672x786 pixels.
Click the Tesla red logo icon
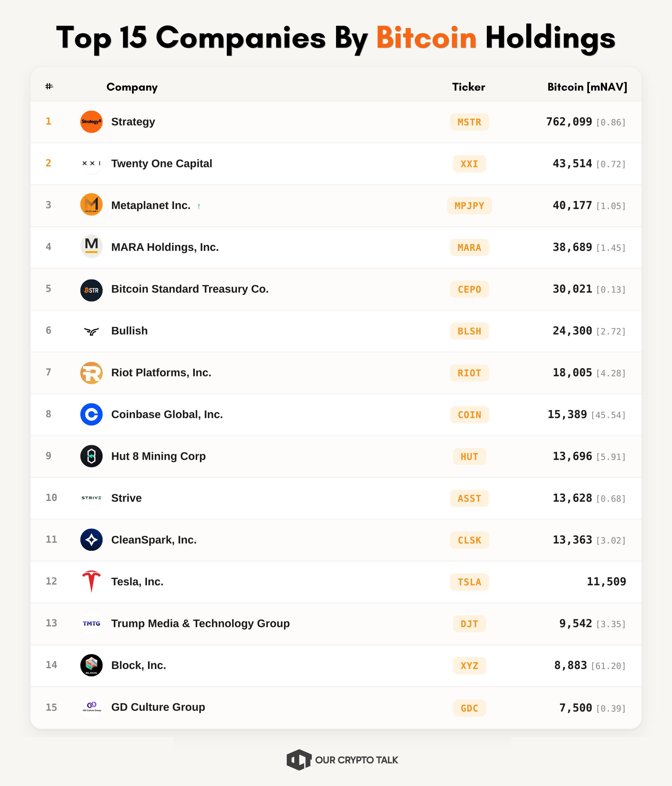pyautogui.click(x=91, y=581)
